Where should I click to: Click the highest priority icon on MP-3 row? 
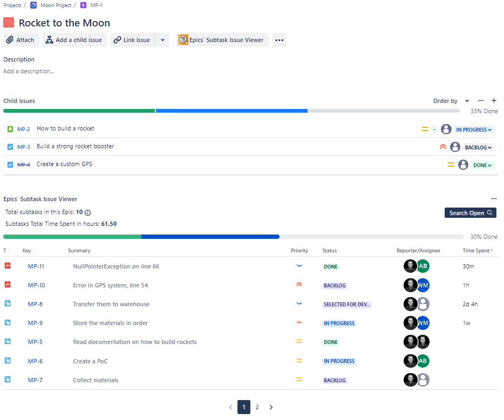[443, 146]
